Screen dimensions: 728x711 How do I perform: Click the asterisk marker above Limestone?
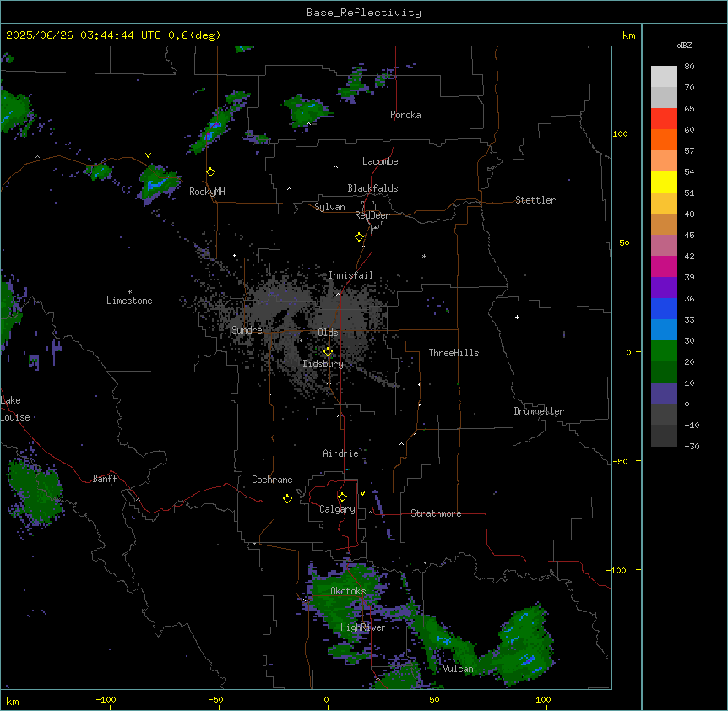[129, 291]
